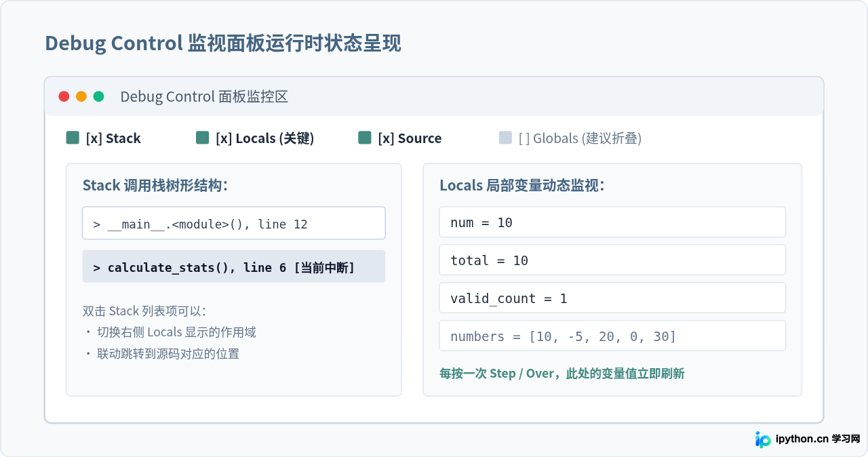
Task: Click the Stack 调用栈树形结构 heading
Action: click(x=155, y=185)
